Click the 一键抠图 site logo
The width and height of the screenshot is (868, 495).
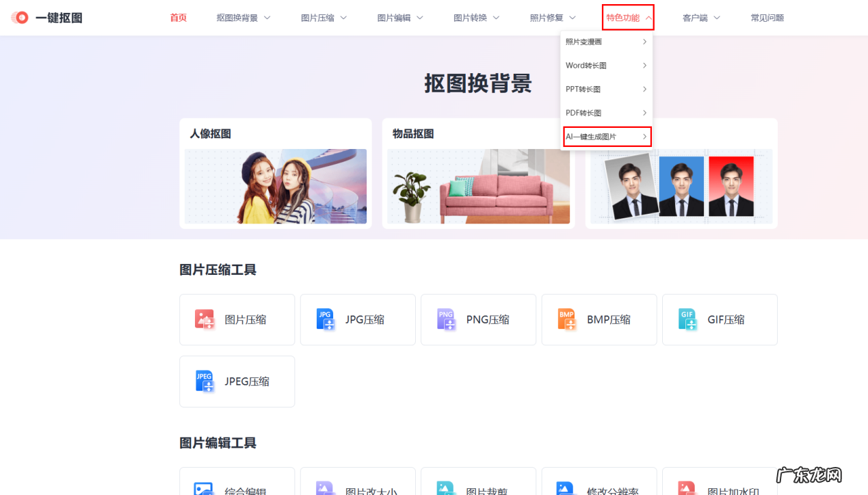pyautogui.click(x=46, y=17)
